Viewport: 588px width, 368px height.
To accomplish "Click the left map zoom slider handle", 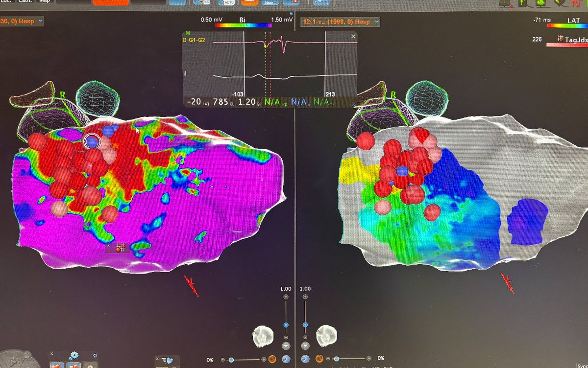I will point(286,325).
